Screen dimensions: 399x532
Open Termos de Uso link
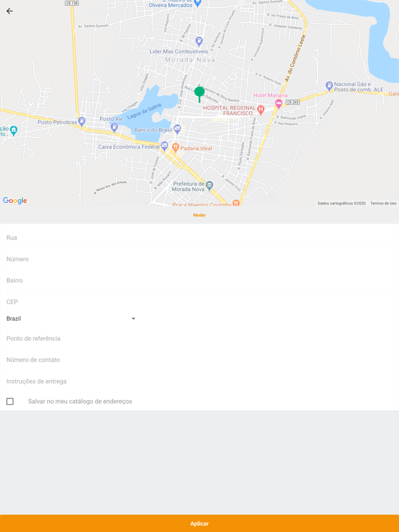click(x=384, y=203)
